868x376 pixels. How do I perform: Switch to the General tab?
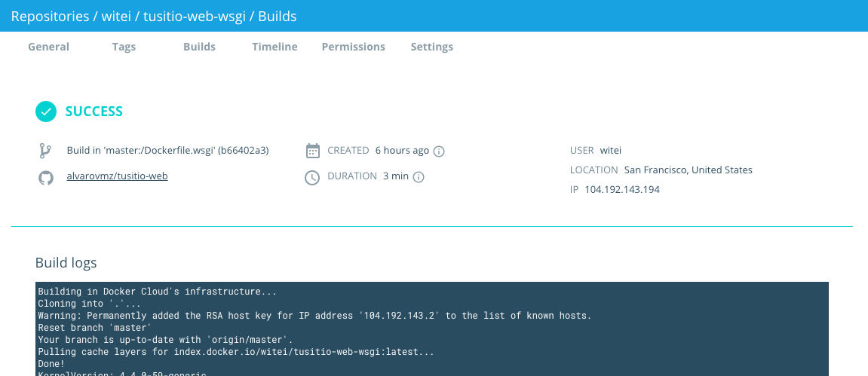tap(48, 47)
